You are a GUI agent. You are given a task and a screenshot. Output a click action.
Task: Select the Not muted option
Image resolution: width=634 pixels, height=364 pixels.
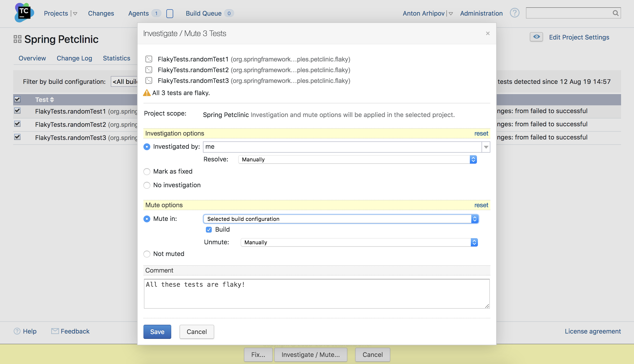(147, 254)
